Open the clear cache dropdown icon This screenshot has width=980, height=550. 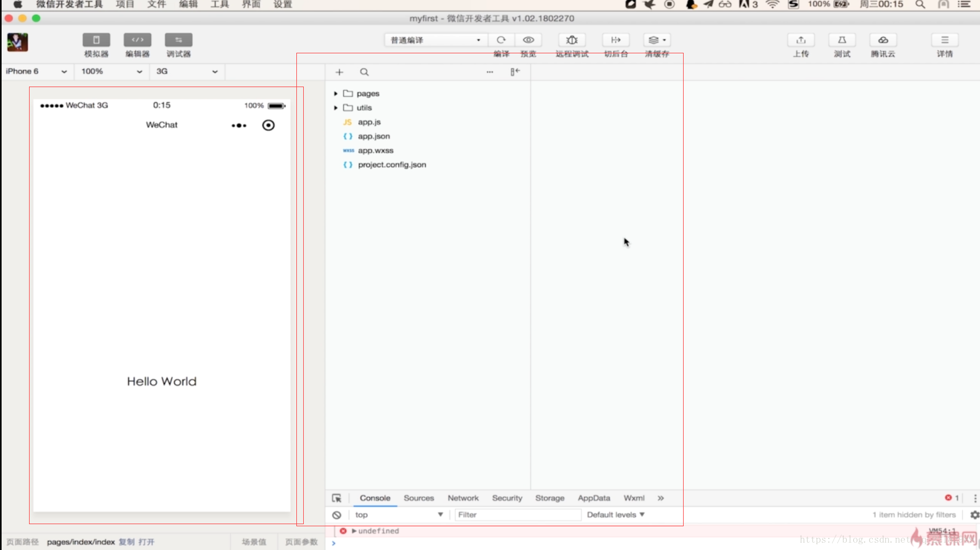(x=657, y=40)
